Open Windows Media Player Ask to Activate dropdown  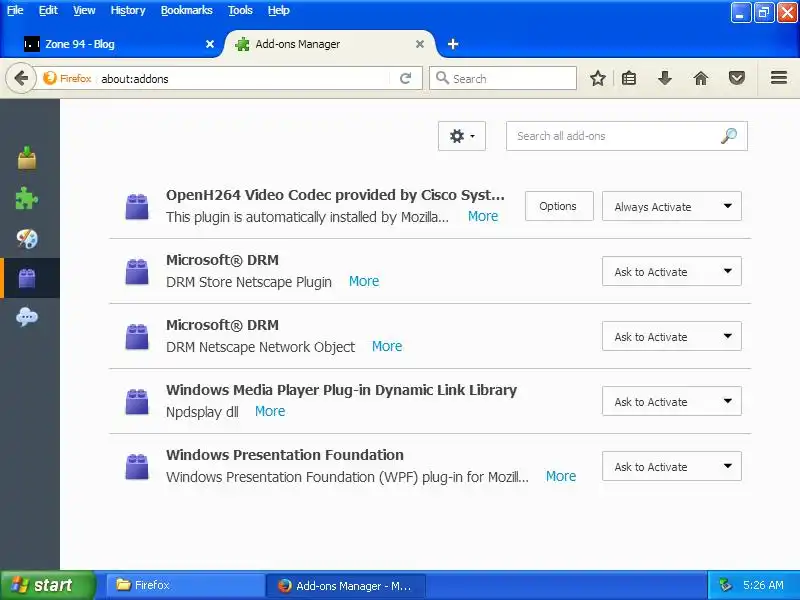[x=671, y=402]
